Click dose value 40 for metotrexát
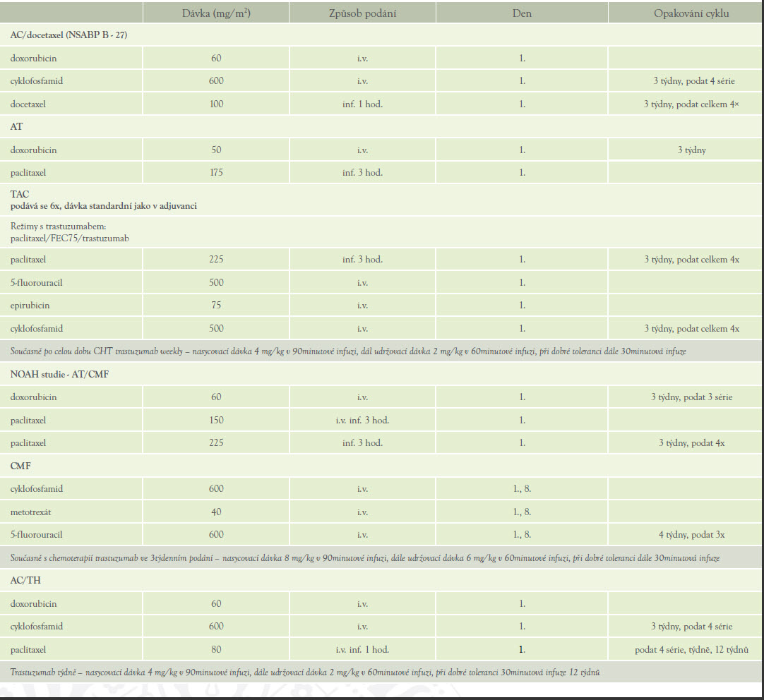The width and height of the screenshot is (764, 700). pos(216,512)
